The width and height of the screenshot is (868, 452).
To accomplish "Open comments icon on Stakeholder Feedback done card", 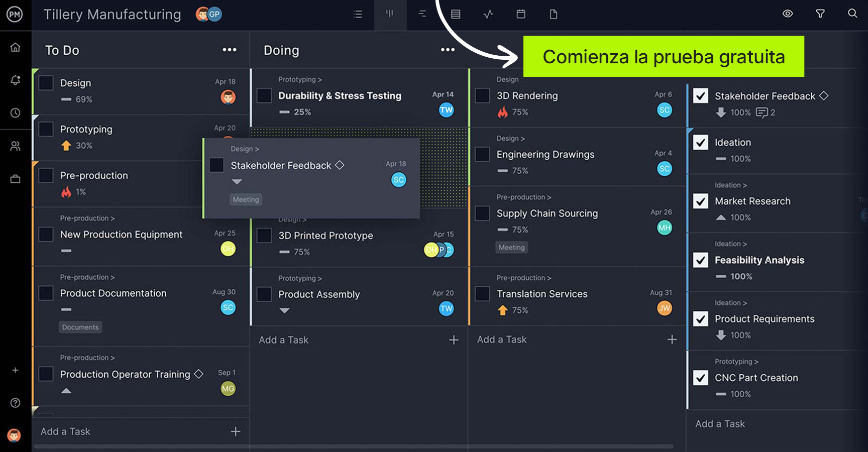I will point(762,112).
